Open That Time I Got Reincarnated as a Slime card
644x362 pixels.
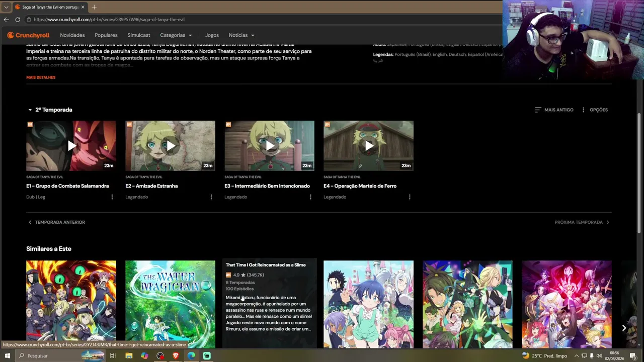click(269, 304)
